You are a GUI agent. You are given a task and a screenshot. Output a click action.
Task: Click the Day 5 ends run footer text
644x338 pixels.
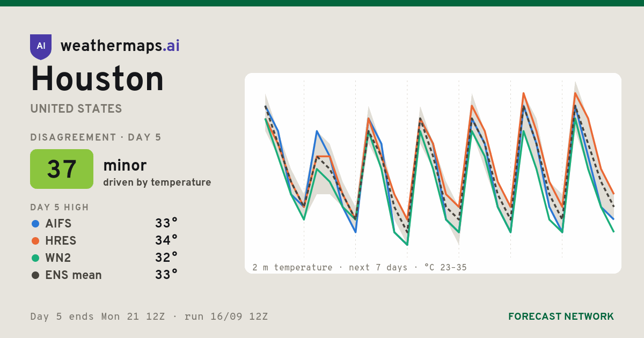149,317
